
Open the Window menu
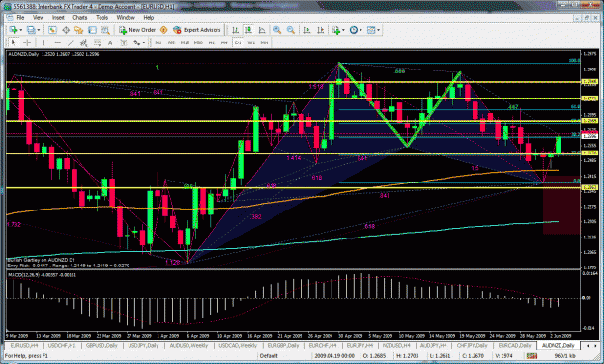click(126, 18)
